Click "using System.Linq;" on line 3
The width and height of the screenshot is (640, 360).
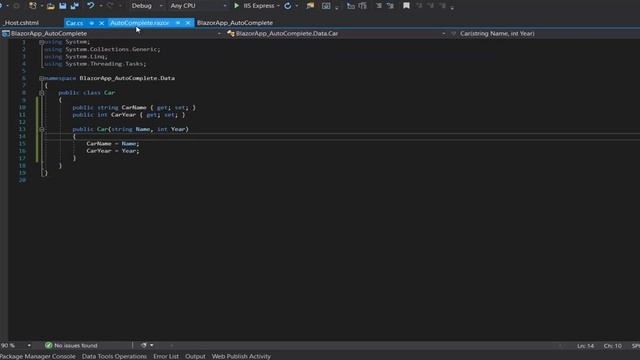(x=76, y=56)
